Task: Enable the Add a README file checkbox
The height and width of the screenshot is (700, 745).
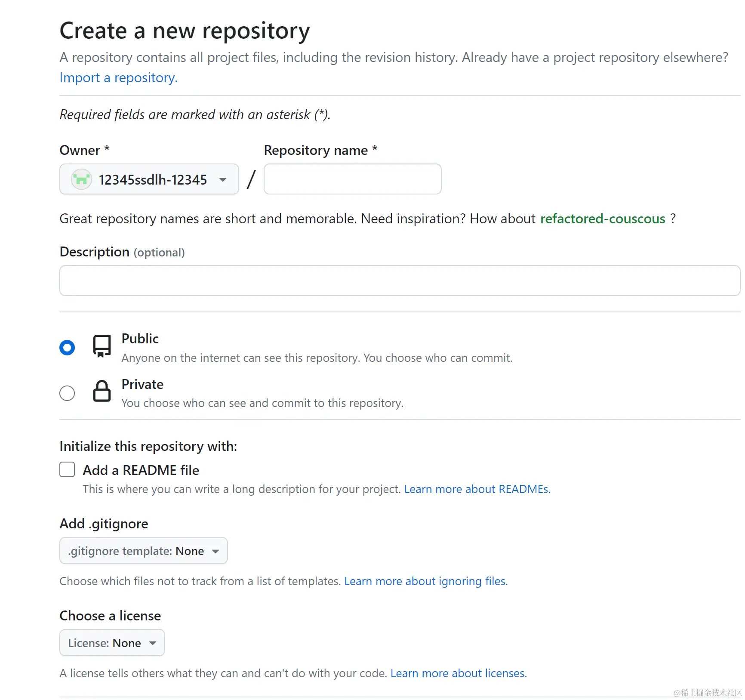Action: point(67,469)
